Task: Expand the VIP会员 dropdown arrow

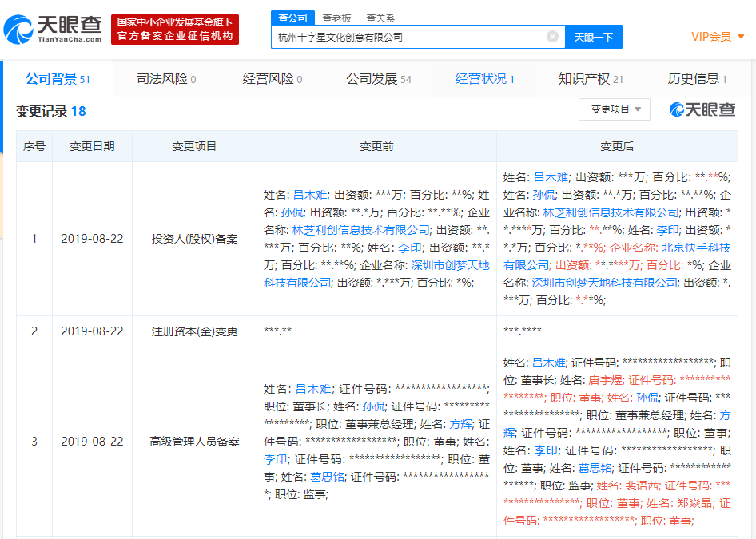Action: point(741,37)
